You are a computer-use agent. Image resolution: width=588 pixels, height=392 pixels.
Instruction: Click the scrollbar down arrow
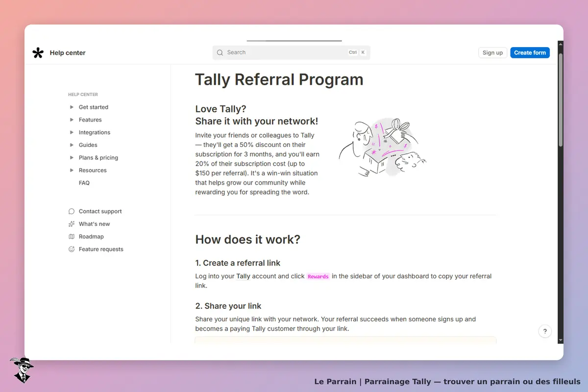click(561, 340)
